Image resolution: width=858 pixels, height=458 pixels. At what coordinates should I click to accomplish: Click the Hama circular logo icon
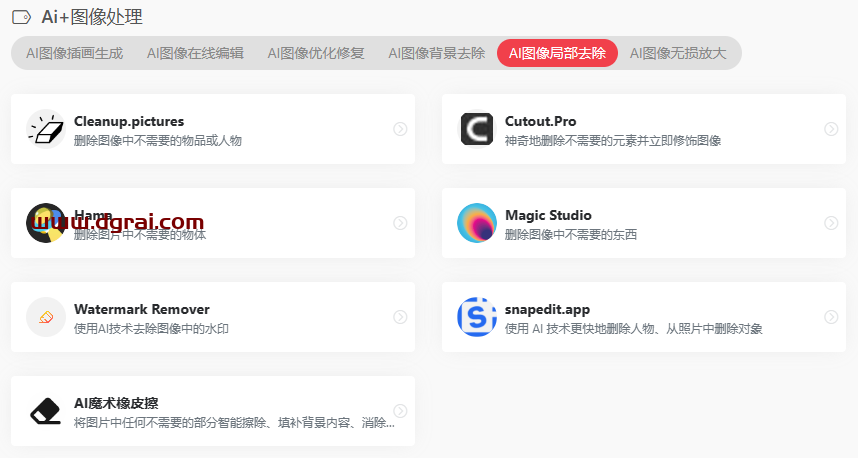click(x=46, y=223)
